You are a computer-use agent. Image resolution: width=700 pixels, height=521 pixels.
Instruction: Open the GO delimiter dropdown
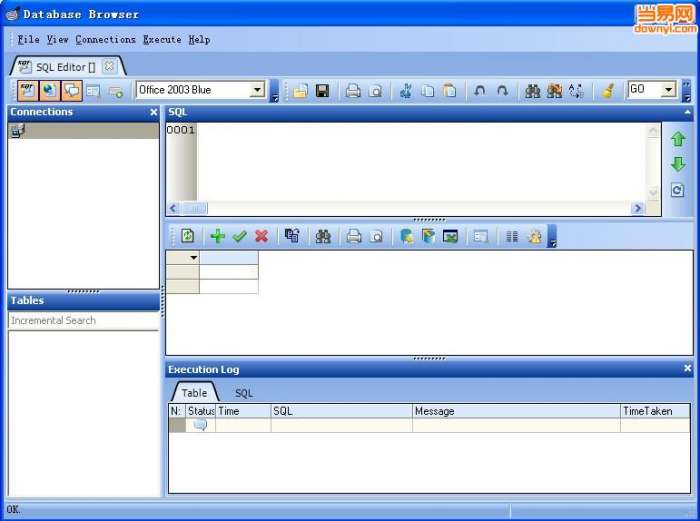668,89
